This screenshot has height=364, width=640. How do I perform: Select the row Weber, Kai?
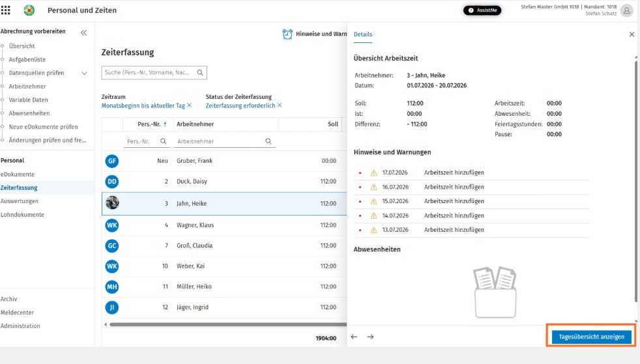click(x=224, y=266)
